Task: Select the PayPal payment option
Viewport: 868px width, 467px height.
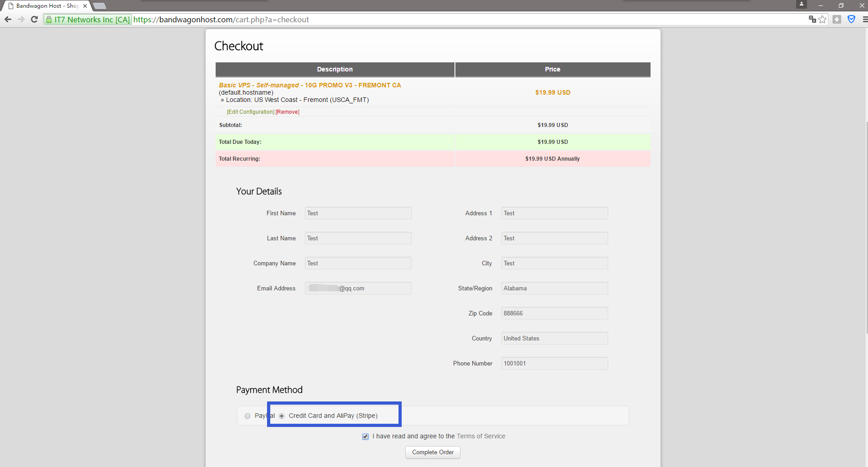Action: (x=247, y=416)
